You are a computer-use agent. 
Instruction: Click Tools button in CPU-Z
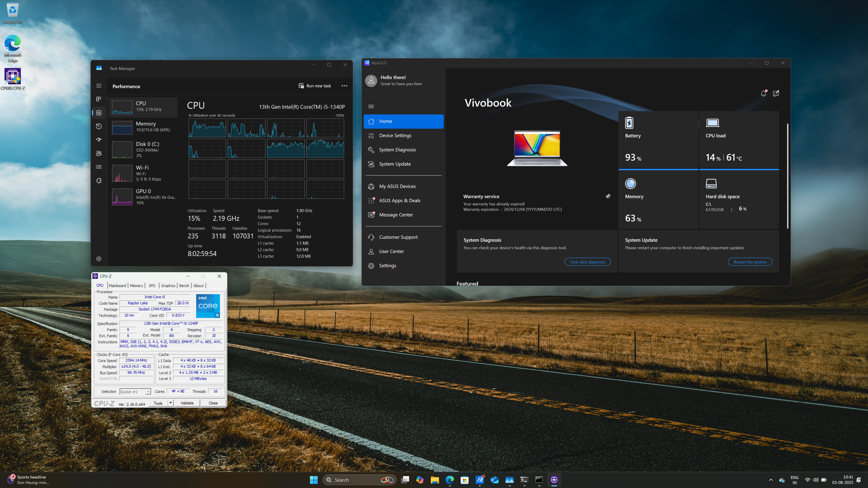[x=158, y=403]
